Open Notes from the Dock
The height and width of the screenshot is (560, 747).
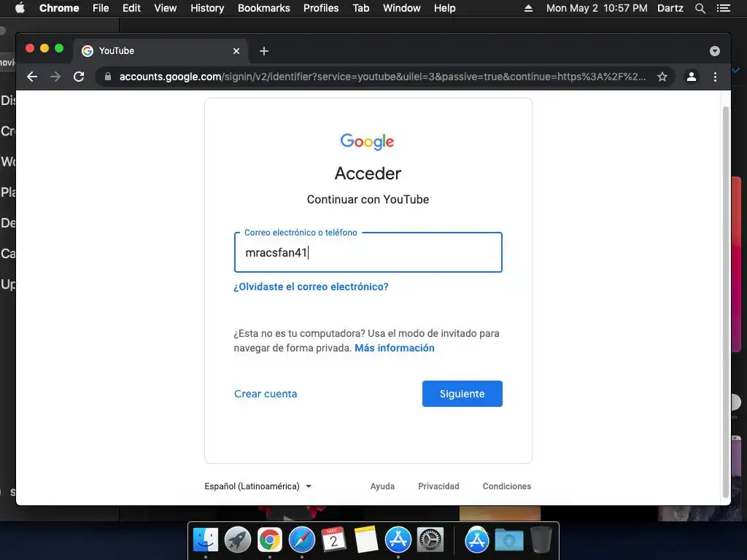pos(366,540)
